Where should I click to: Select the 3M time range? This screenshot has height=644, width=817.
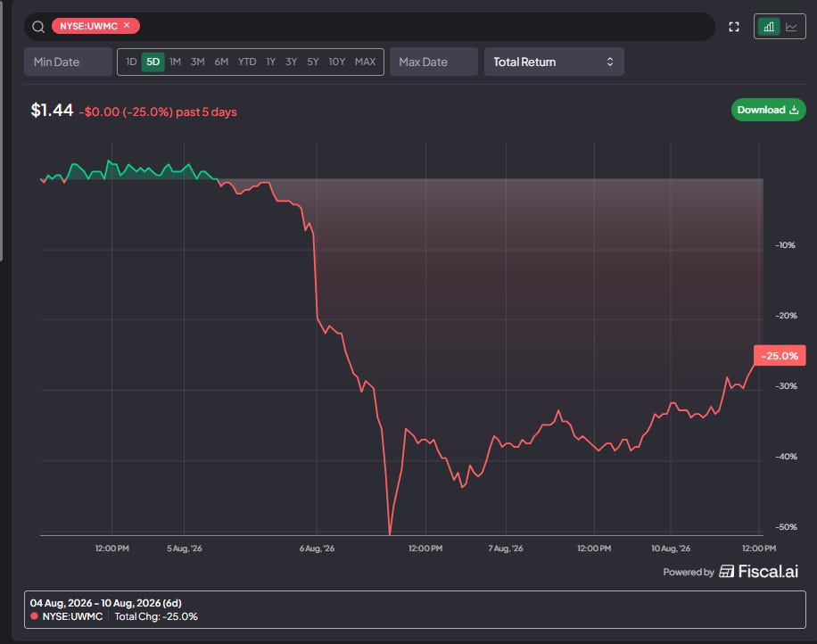click(x=197, y=62)
